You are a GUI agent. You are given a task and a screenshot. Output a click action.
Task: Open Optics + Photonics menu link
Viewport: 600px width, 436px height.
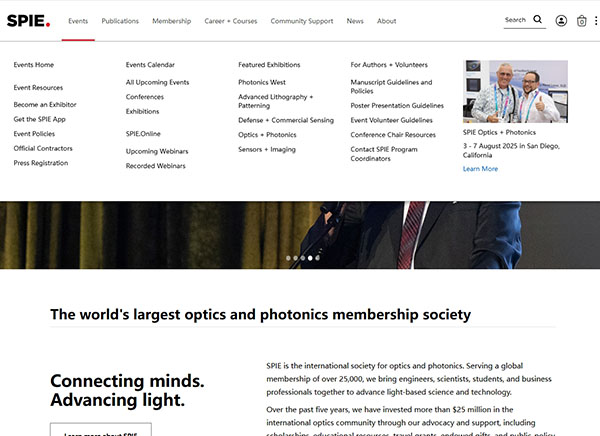[x=267, y=135]
